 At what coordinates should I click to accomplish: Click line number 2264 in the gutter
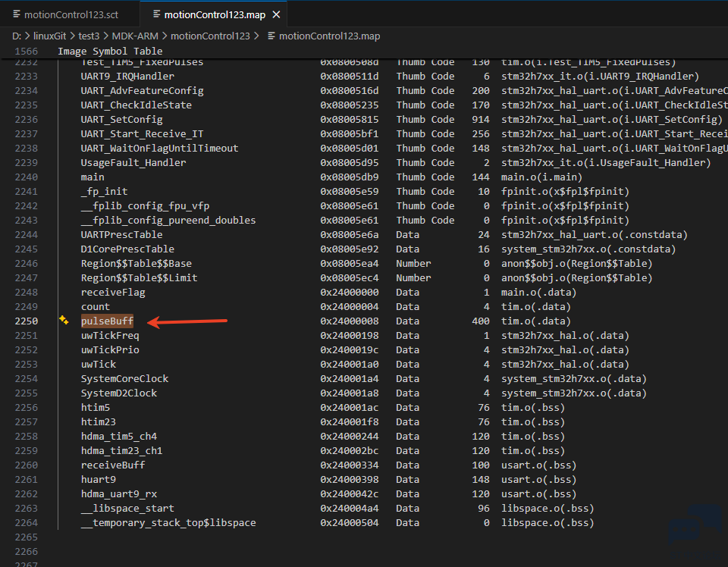click(x=26, y=522)
